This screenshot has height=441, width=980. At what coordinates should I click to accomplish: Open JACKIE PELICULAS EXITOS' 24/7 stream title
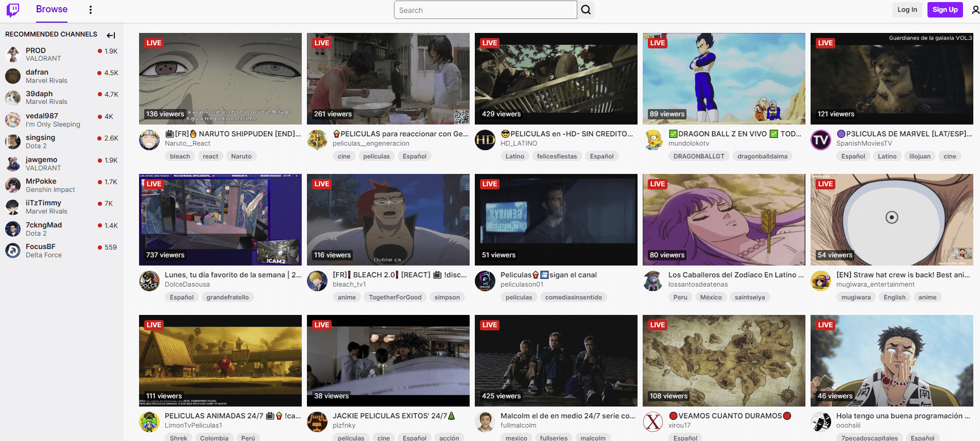[394, 416]
